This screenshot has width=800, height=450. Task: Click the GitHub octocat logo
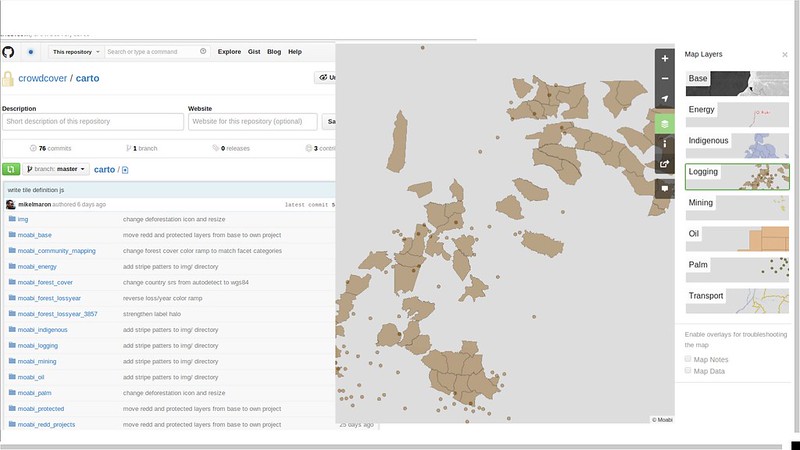(8, 52)
